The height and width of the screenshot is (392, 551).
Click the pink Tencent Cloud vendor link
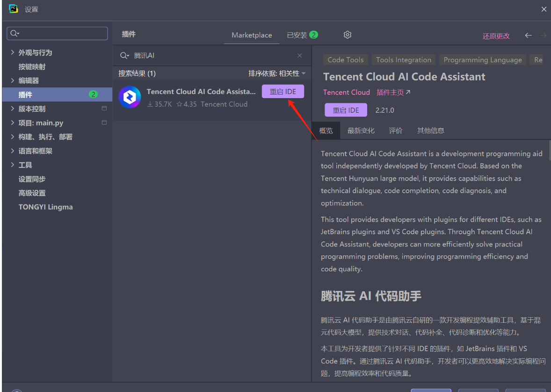coord(347,93)
